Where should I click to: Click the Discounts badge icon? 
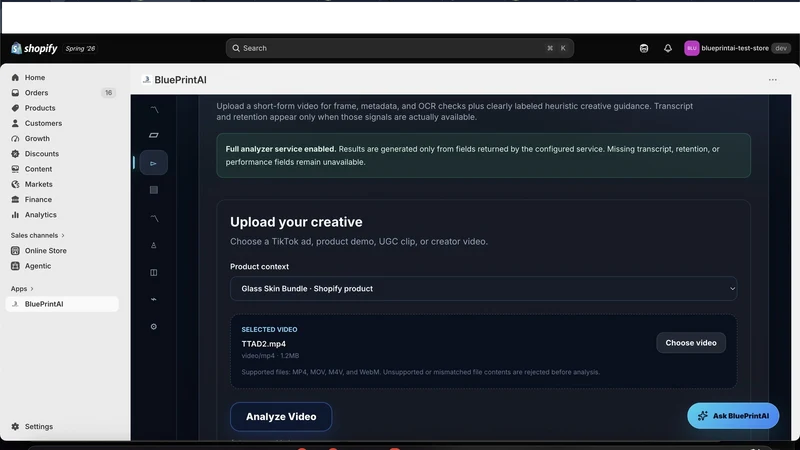click(x=15, y=154)
